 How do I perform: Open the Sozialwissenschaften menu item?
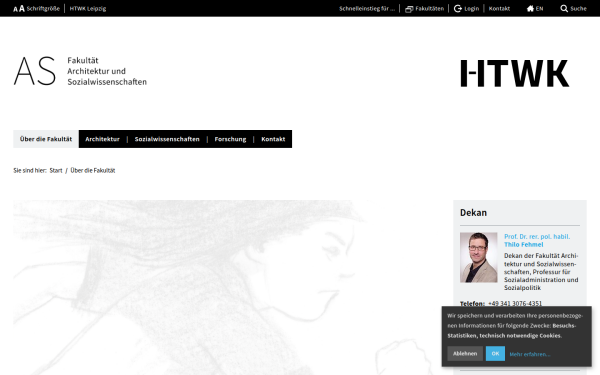click(x=167, y=139)
